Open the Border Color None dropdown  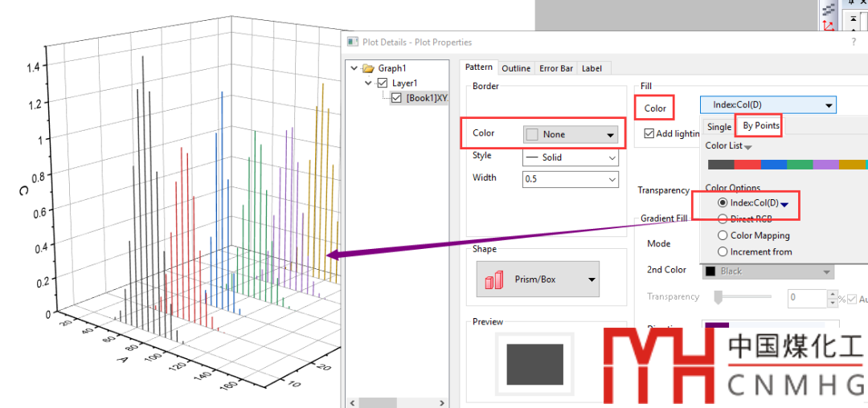click(571, 135)
